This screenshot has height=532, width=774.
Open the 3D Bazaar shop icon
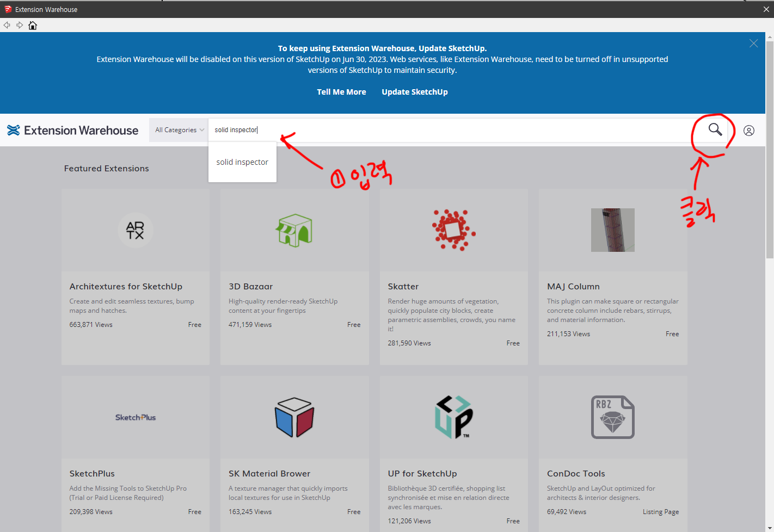click(294, 230)
